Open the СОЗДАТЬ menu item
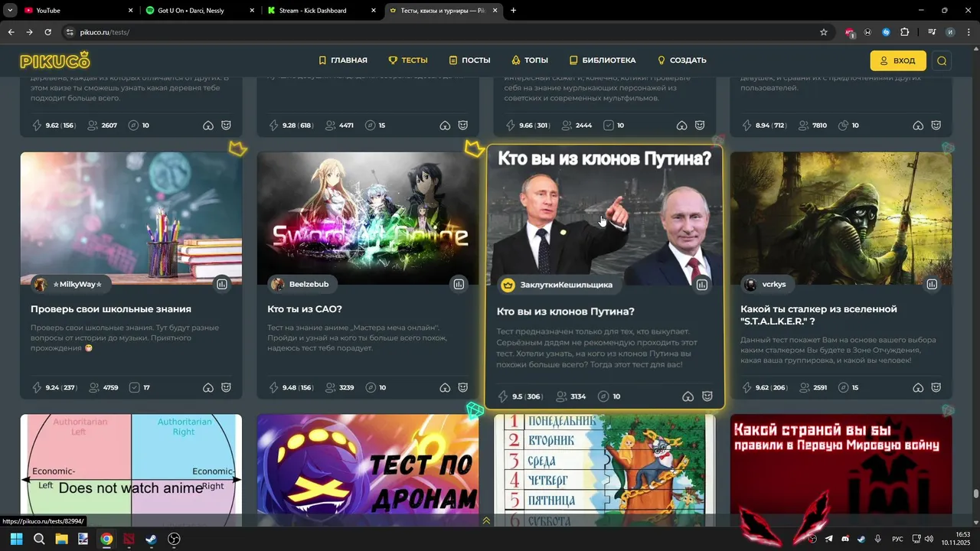The height and width of the screenshot is (551, 980). point(681,60)
